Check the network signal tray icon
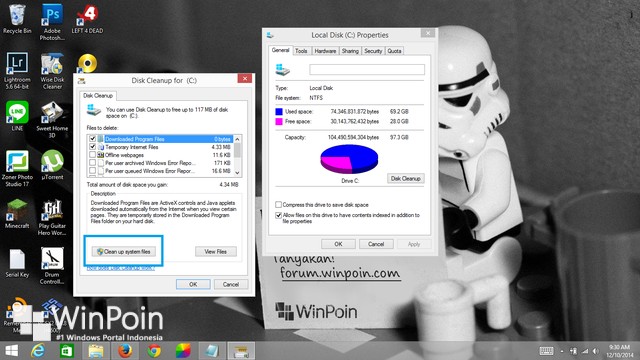This screenshot has width=640, height=360. click(x=585, y=351)
